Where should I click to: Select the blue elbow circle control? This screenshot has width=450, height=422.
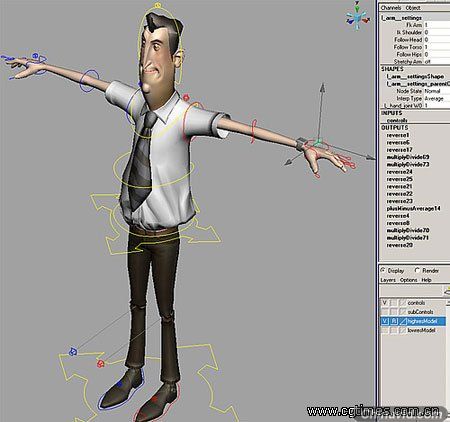pyautogui.click(x=89, y=81)
